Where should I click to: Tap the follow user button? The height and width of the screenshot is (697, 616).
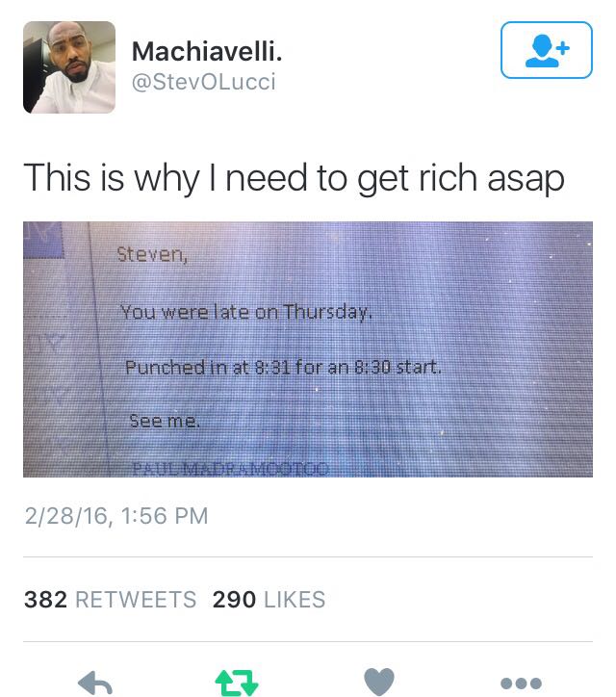point(547,50)
